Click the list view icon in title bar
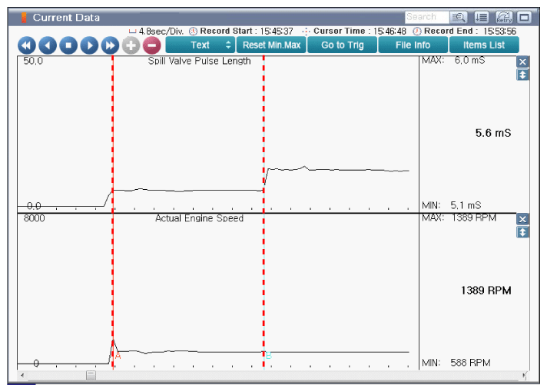 (x=482, y=17)
